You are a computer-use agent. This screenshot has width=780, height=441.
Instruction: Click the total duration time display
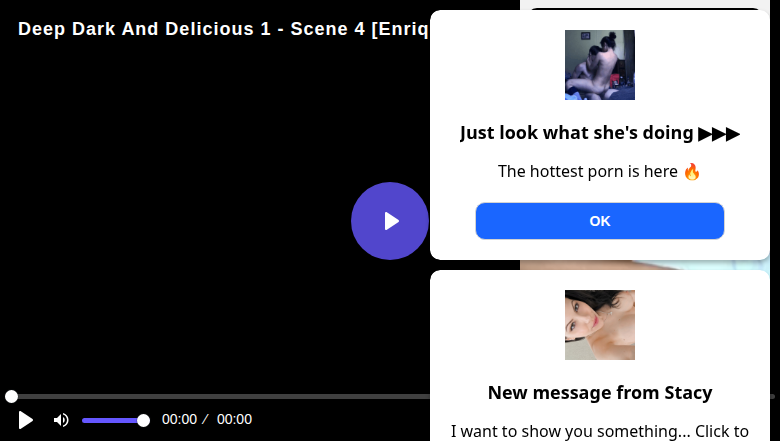234,420
